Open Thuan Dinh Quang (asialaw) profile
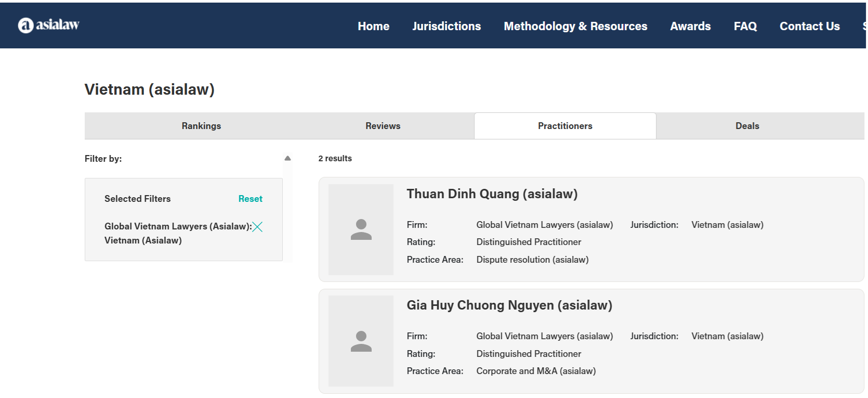Viewport: 868px width, 398px height. click(x=492, y=194)
